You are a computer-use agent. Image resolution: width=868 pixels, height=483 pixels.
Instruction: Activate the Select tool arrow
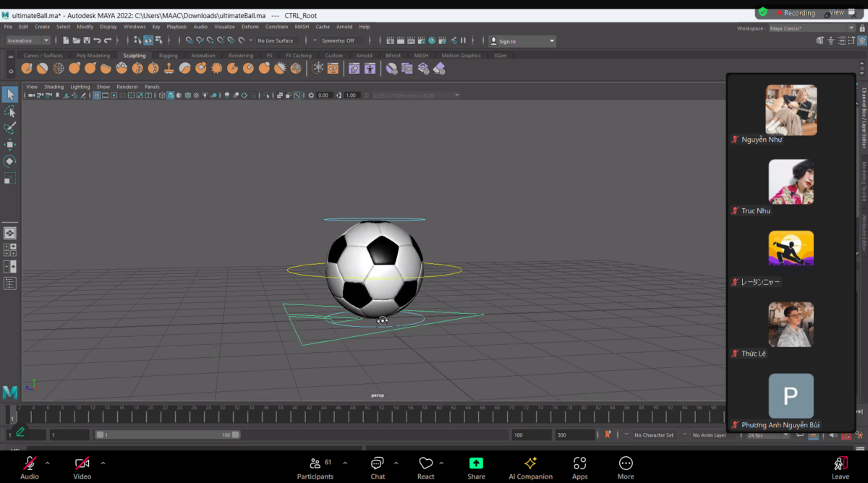click(10, 95)
